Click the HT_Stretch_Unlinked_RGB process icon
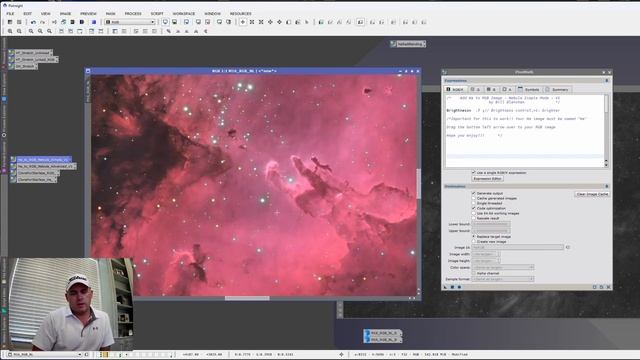The width and height of the screenshot is (640, 360). point(33,60)
